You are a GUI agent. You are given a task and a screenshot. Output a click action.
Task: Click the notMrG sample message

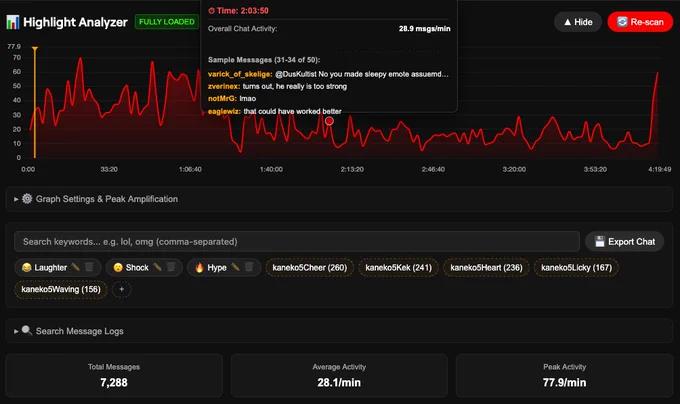click(x=232, y=98)
